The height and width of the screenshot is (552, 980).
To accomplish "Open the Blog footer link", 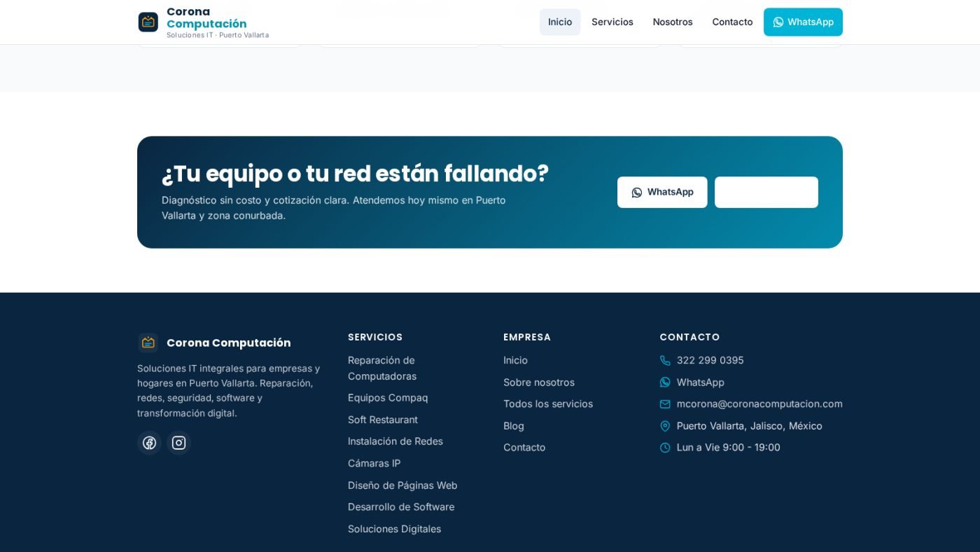I will click(x=514, y=426).
